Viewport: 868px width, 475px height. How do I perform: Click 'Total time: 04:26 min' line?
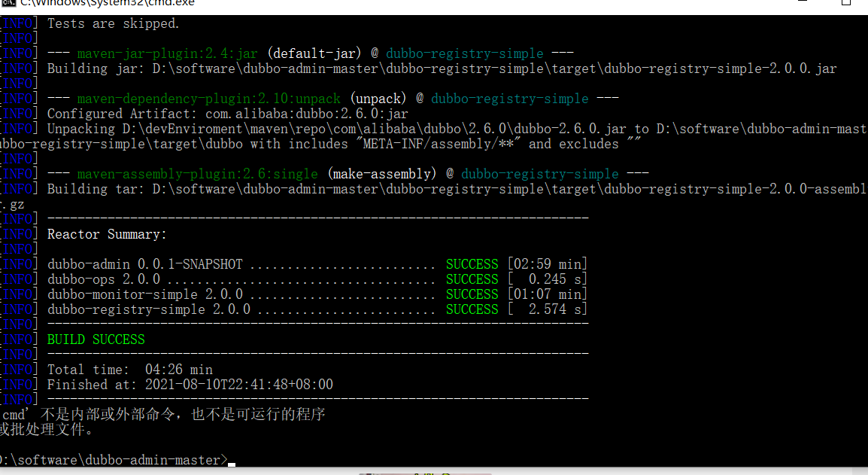click(x=129, y=370)
